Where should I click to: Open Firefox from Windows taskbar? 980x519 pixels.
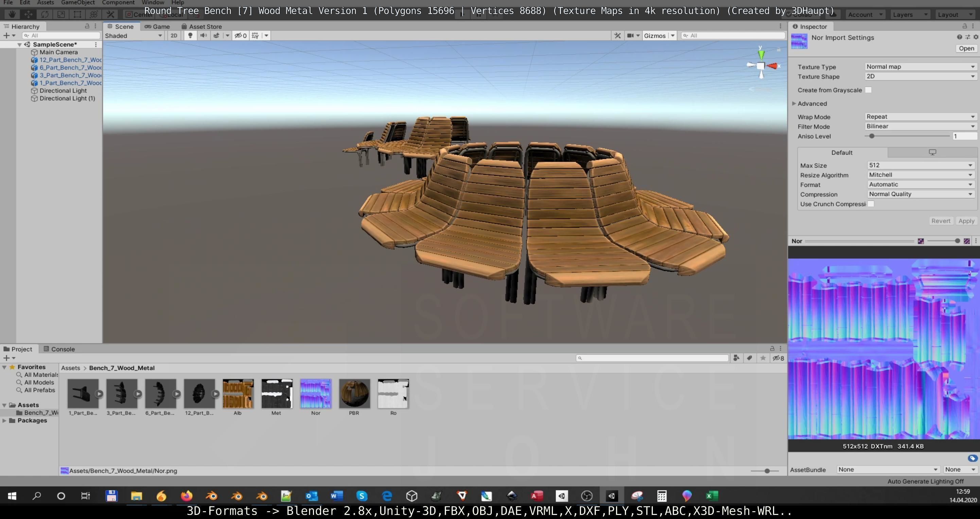click(x=187, y=496)
